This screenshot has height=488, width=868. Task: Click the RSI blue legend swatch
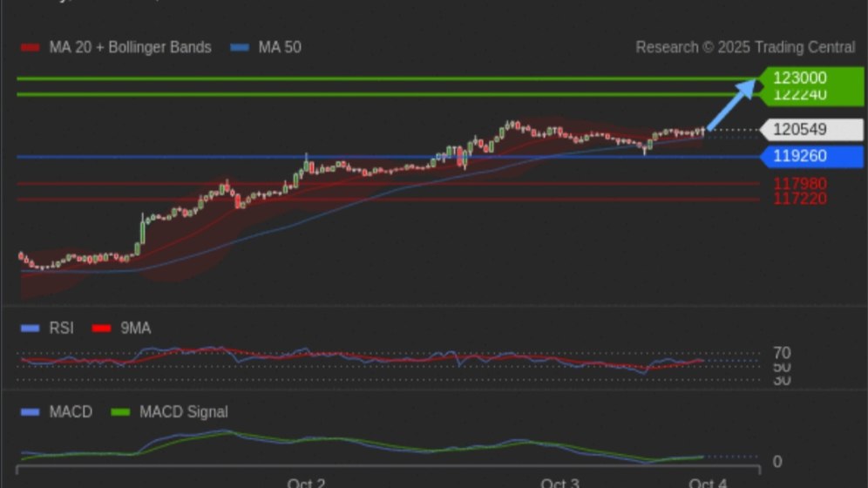tap(30, 329)
